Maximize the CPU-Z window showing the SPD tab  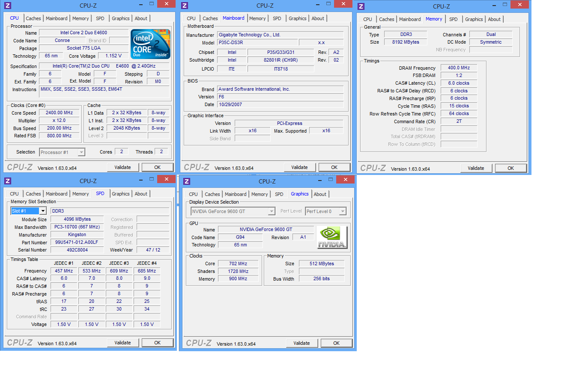(152, 179)
